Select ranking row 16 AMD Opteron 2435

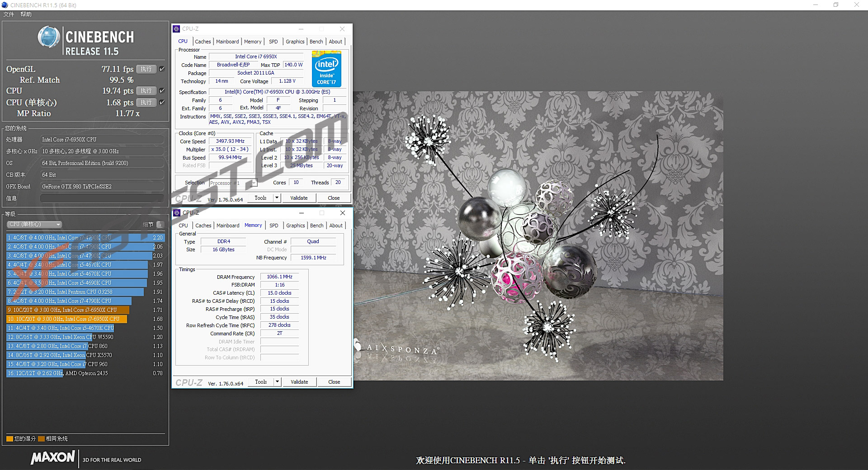(85, 373)
